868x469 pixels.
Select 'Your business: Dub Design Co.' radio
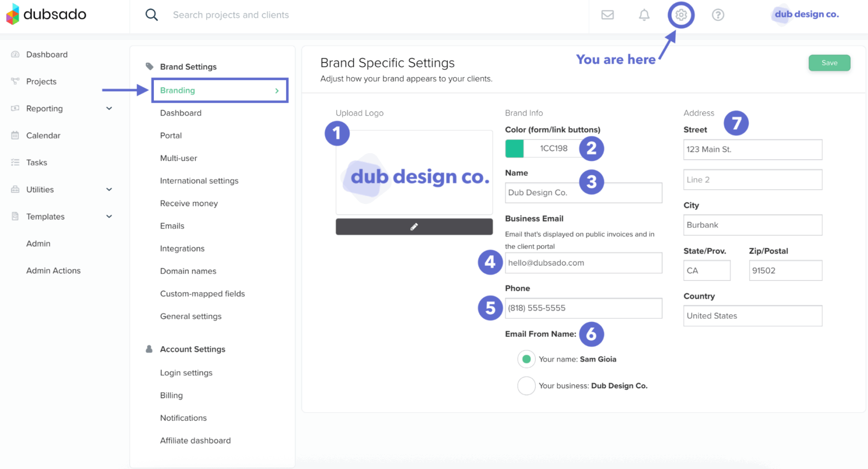coord(527,386)
